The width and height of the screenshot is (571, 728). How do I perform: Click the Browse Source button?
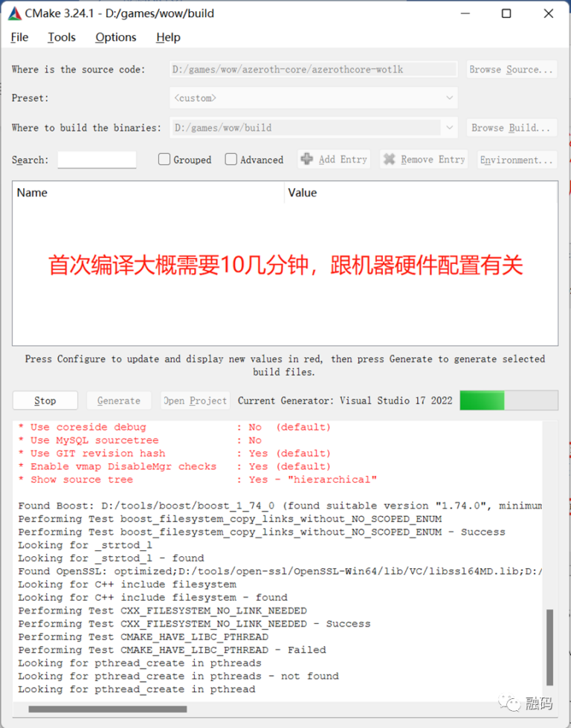pyautogui.click(x=512, y=69)
